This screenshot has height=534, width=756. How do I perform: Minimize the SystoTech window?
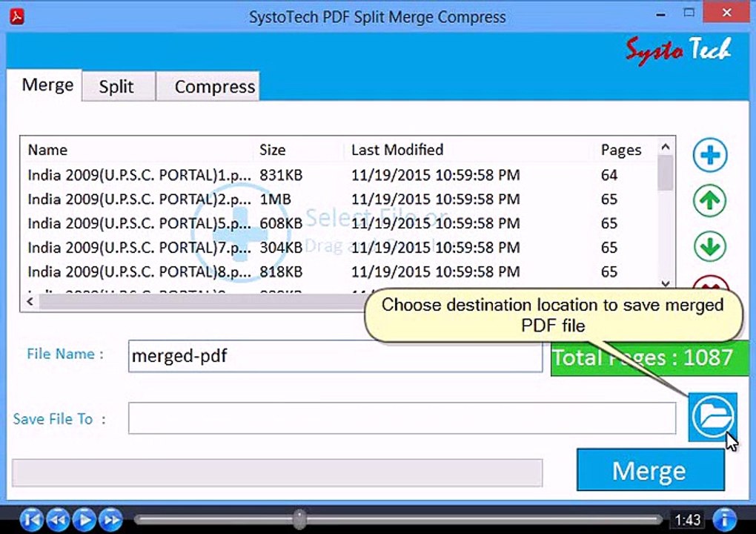coord(660,15)
